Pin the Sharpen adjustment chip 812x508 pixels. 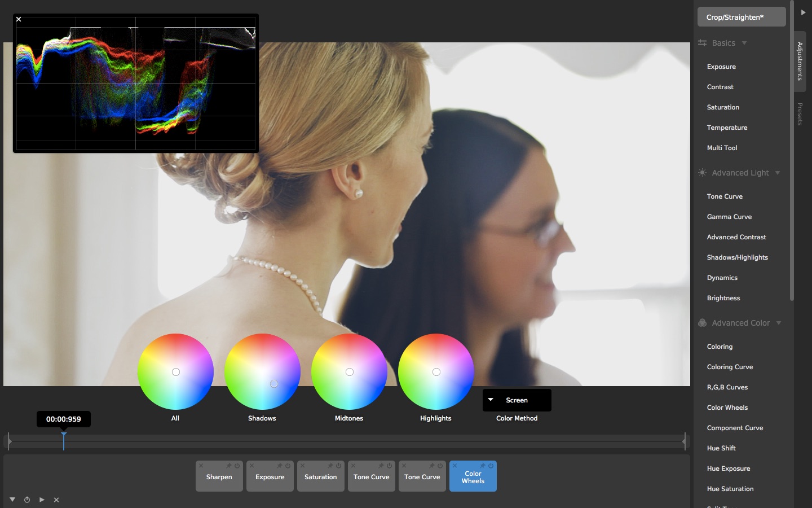click(x=229, y=466)
